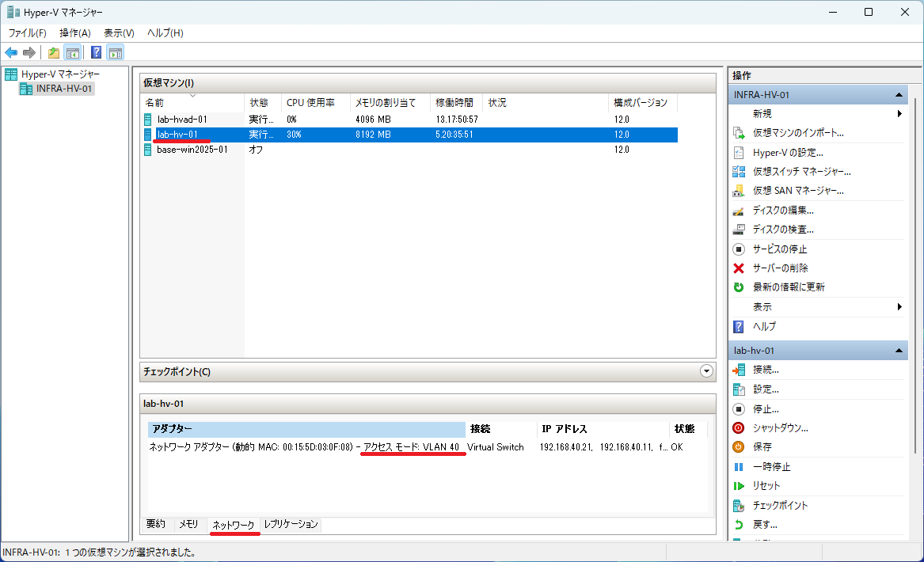Screen dimensions: 924x562
Task: Click the green 戻す revert icon
Action: click(x=739, y=524)
